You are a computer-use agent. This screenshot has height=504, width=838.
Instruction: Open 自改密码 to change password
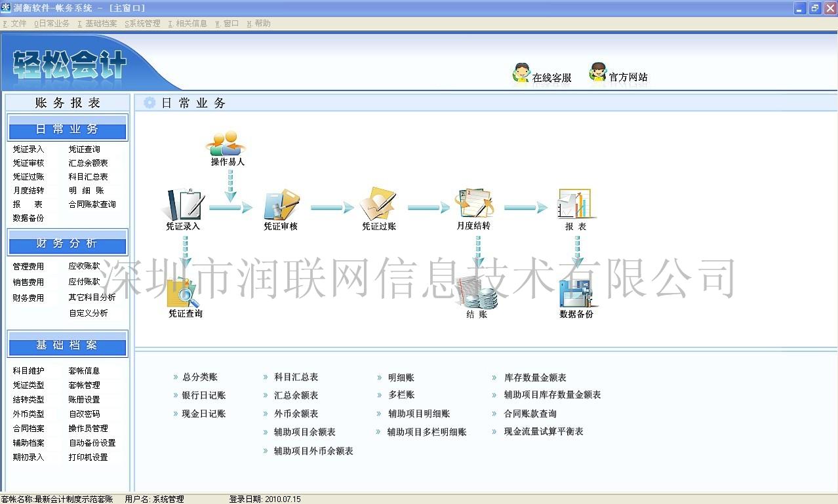click(85, 414)
